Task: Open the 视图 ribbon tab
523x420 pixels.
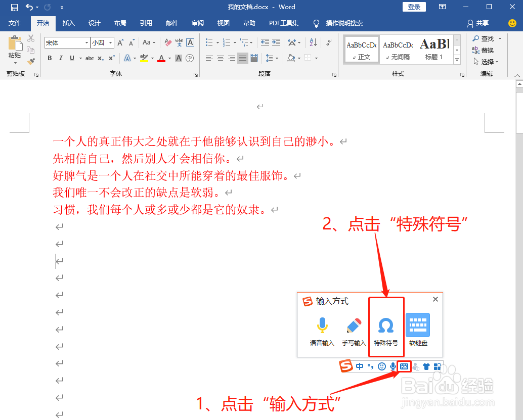Action: pyautogui.click(x=223, y=23)
